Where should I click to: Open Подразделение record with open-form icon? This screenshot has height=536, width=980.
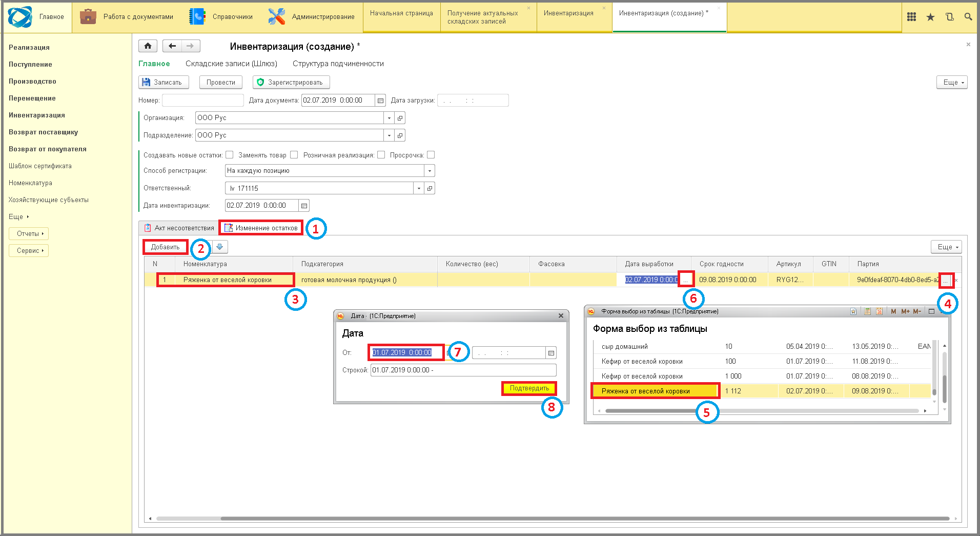coord(400,135)
